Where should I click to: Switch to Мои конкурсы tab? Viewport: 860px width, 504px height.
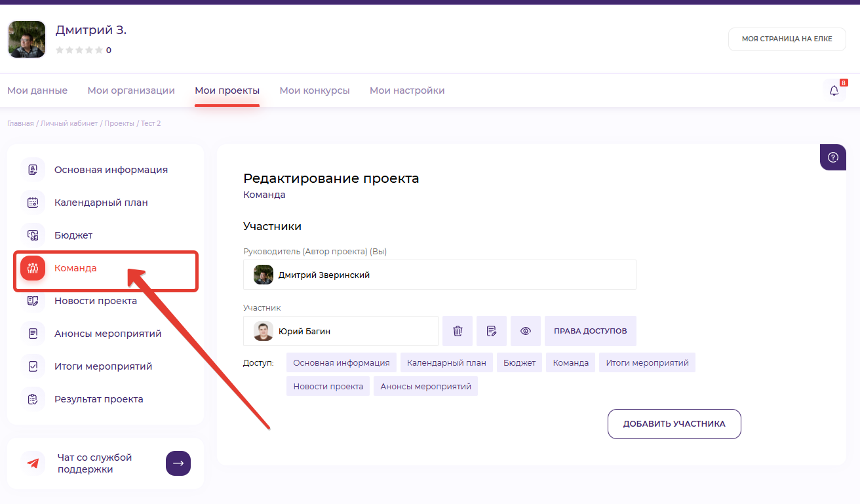315,90
